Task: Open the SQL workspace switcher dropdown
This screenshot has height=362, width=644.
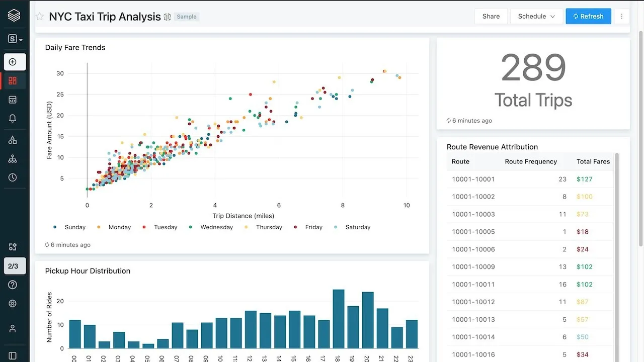Action: click(x=15, y=39)
